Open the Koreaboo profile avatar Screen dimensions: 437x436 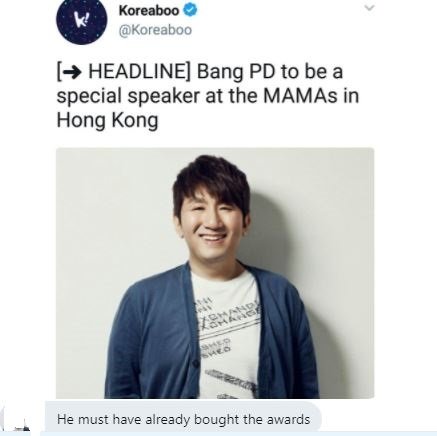(x=82, y=19)
